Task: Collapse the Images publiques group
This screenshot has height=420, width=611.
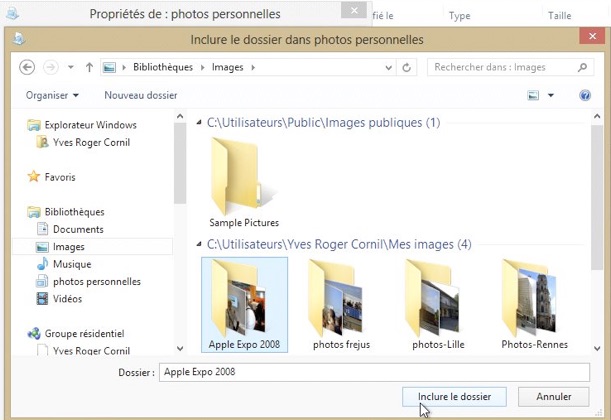Action: point(199,123)
